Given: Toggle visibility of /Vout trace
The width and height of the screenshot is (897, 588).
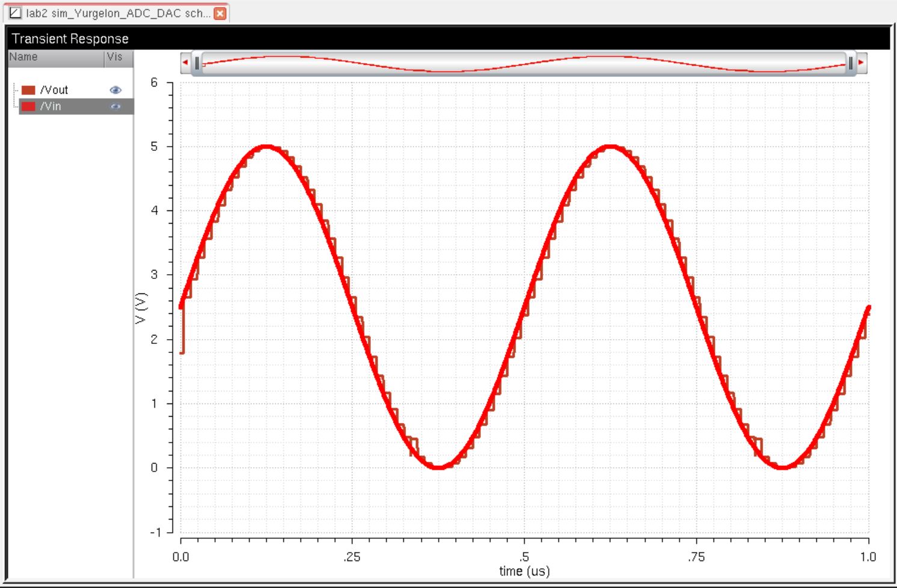Looking at the screenshot, I should [115, 90].
